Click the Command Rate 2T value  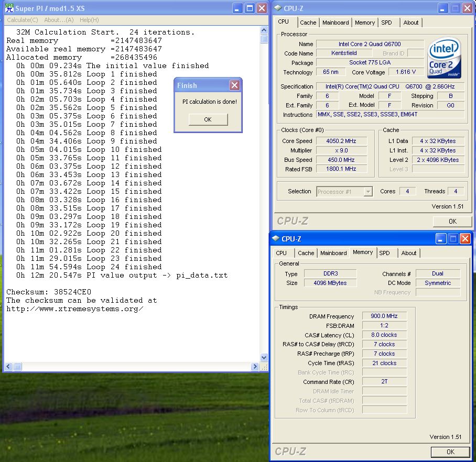tap(384, 382)
